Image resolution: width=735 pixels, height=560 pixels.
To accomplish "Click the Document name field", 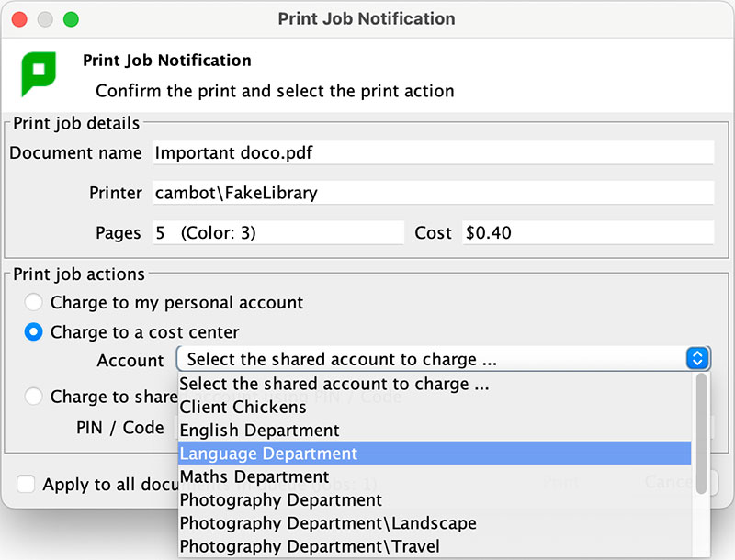I will coord(432,152).
